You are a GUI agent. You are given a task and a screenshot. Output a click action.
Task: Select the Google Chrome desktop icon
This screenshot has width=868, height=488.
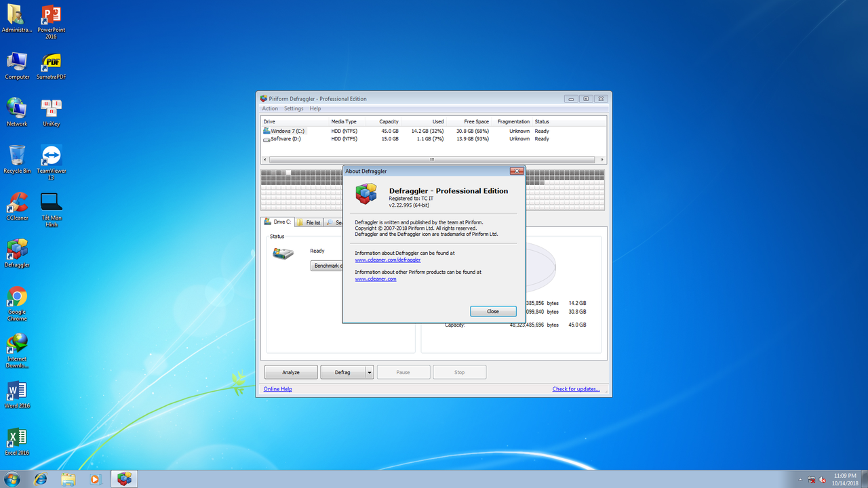(17, 303)
